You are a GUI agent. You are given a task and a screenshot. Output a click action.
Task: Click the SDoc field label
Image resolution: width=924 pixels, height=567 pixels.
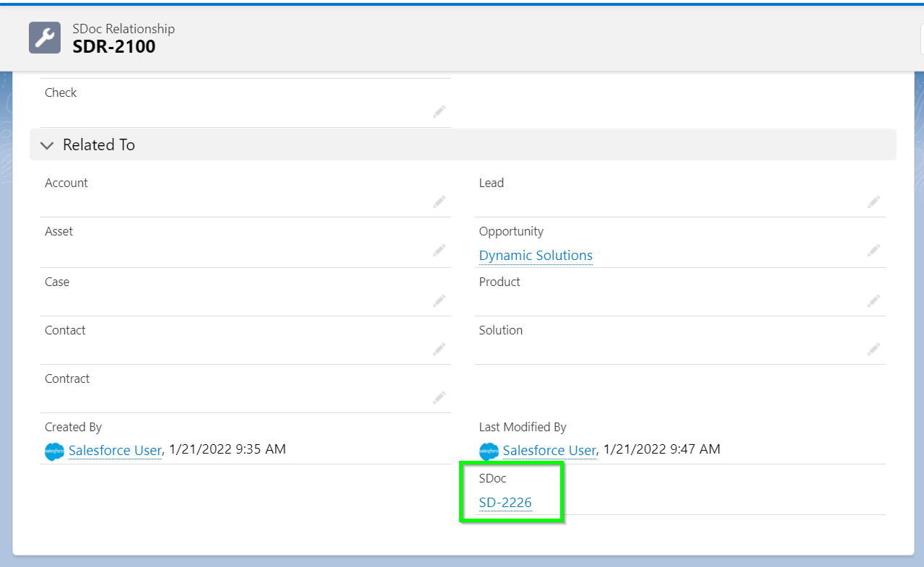point(493,478)
